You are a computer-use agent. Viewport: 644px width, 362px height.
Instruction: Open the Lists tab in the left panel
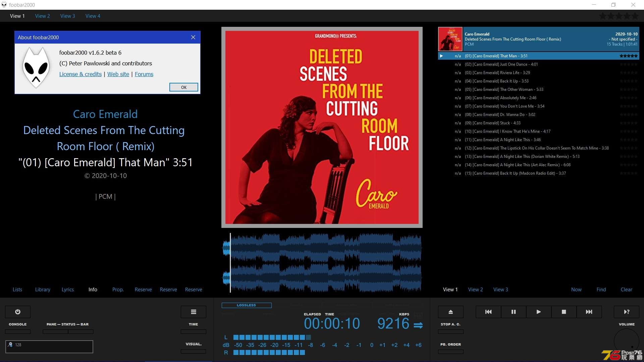17,289
